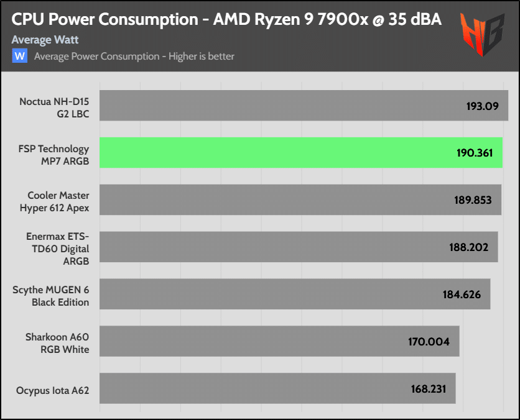The width and height of the screenshot is (520, 420).
Task: Click the 188.202 value on the Enermax bar
Action: tap(468, 247)
